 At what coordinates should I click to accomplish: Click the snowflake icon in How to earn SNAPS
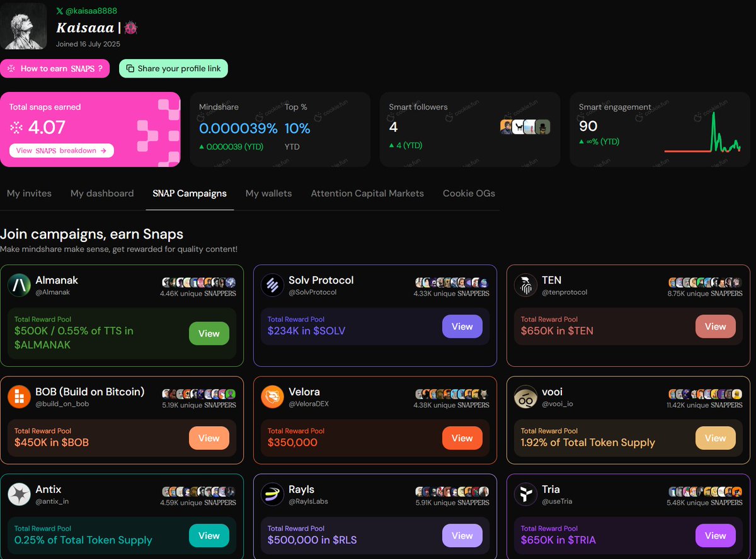pyautogui.click(x=11, y=69)
